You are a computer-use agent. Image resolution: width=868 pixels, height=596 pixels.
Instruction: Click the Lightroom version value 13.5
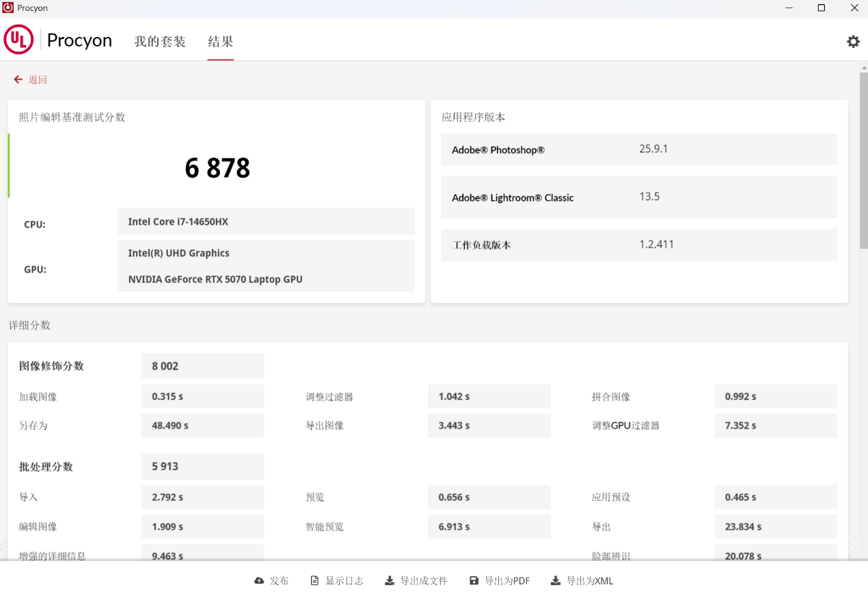pos(649,196)
